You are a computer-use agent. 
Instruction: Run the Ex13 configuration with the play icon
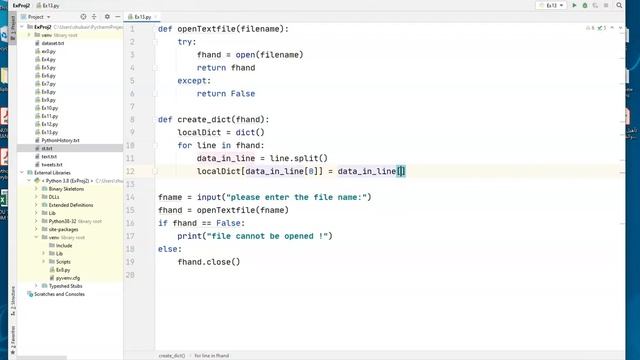tap(574, 5)
